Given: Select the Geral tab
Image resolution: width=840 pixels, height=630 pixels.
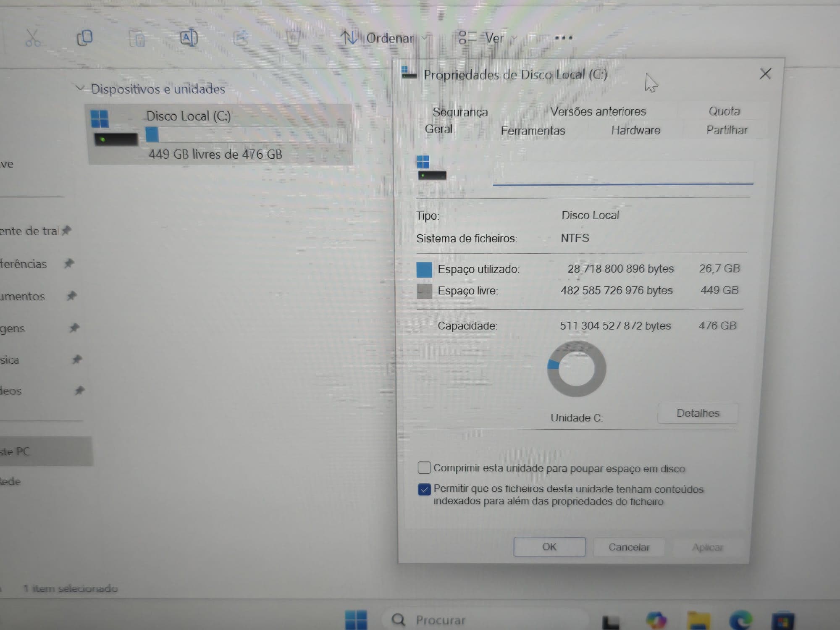Looking at the screenshot, I should [438, 129].
